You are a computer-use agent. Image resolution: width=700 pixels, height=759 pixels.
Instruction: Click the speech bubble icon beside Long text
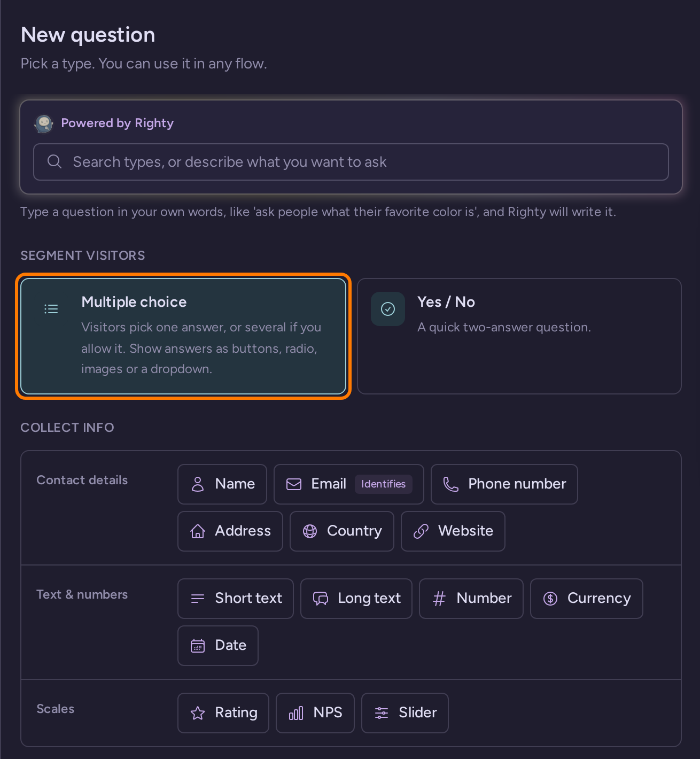point(321,599)
